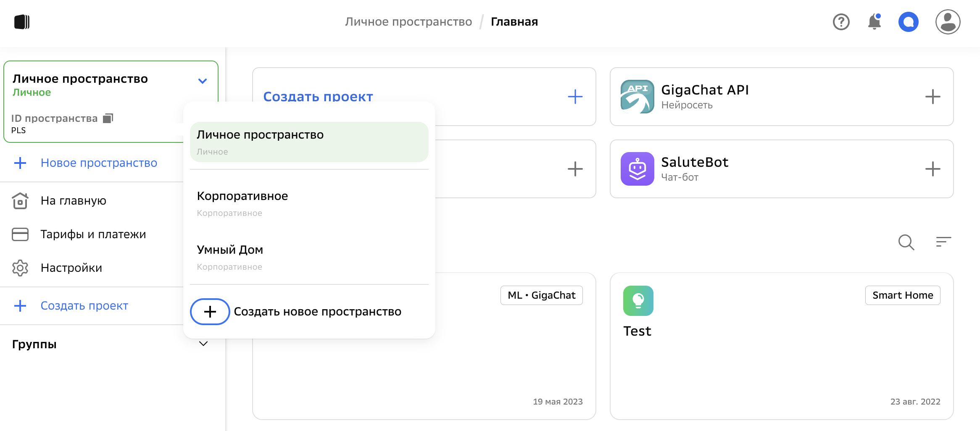Select Умный Дом space in the list
980x431 pixels.
pyautogui.click(x=309, y=257)
